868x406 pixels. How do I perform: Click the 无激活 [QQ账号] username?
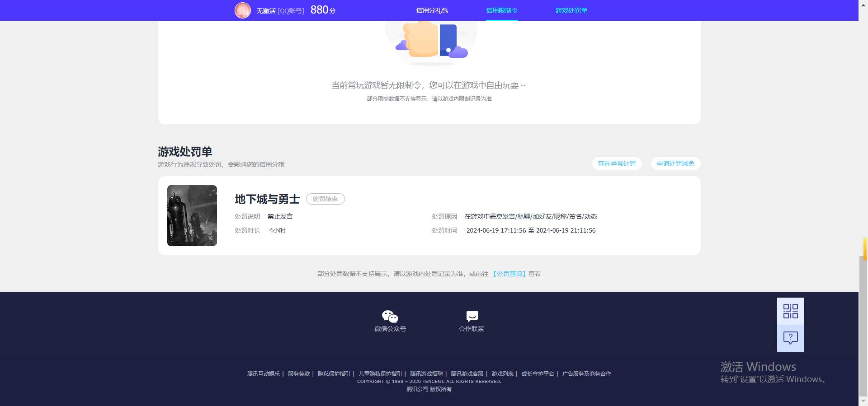[x=280, y=10]
